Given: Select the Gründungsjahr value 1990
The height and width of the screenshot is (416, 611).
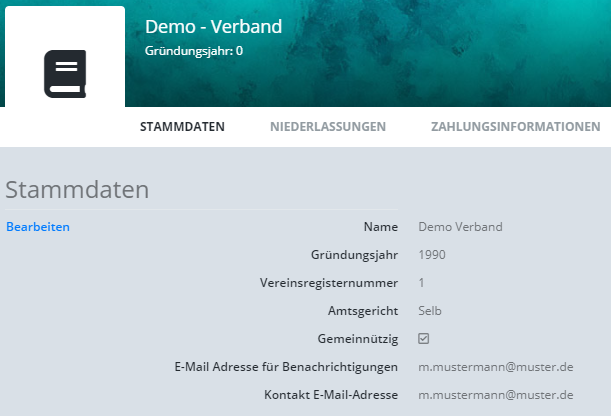Looking at the screenshot, I should click(x=432, y=255).
